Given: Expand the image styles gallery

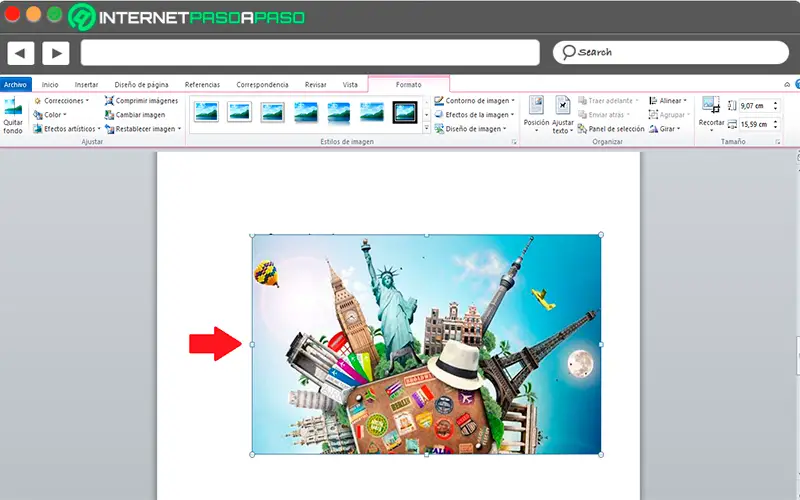Looking at the screenshot, I should coord(427,129).
